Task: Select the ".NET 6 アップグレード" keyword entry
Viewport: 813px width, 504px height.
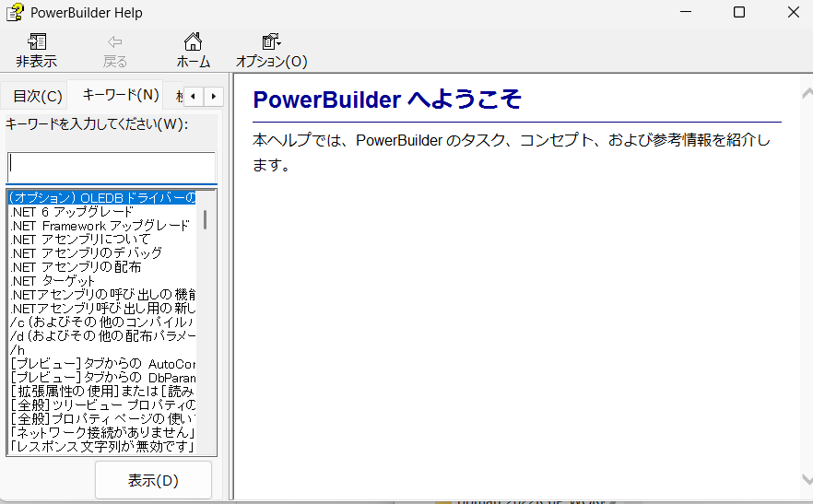Action: tap(72, 212)
